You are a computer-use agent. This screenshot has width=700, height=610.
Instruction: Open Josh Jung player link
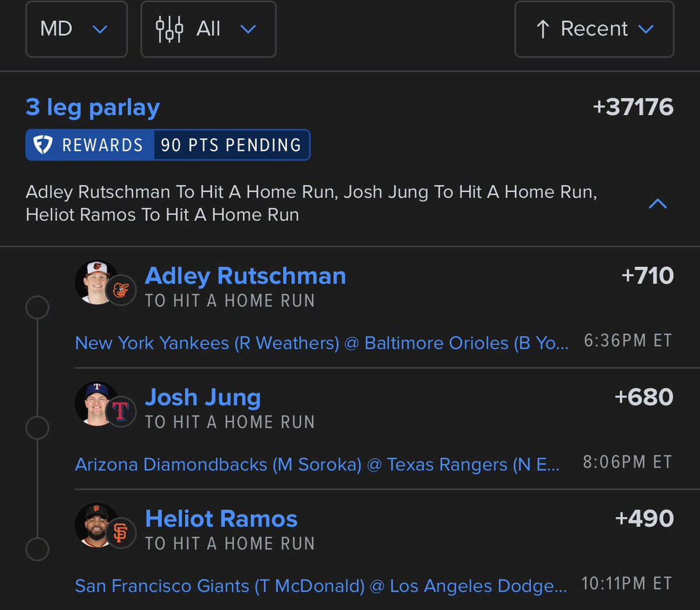coord(203,398)
